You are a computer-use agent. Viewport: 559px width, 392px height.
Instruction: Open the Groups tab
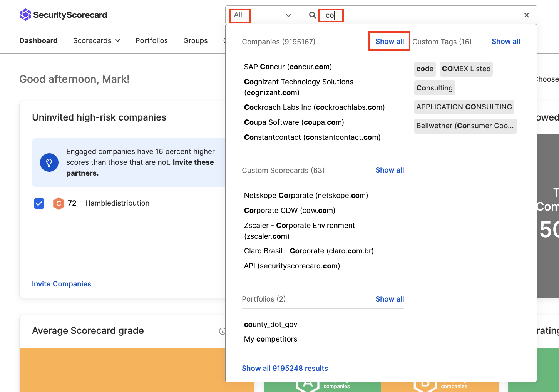(196, 40)
